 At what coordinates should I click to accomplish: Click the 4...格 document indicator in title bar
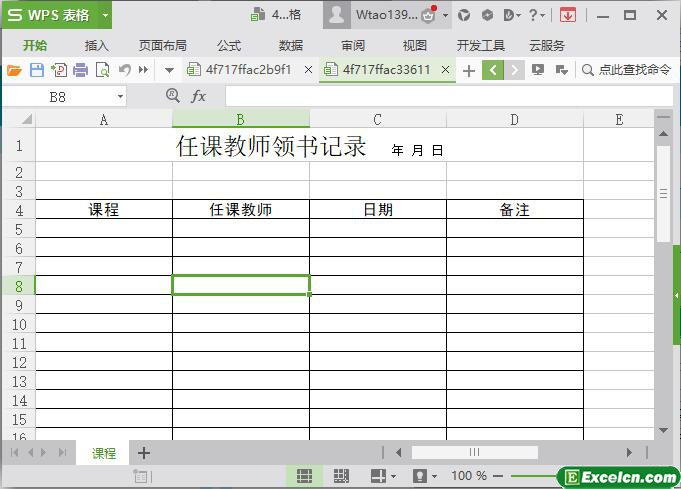[x=276, y=15]
